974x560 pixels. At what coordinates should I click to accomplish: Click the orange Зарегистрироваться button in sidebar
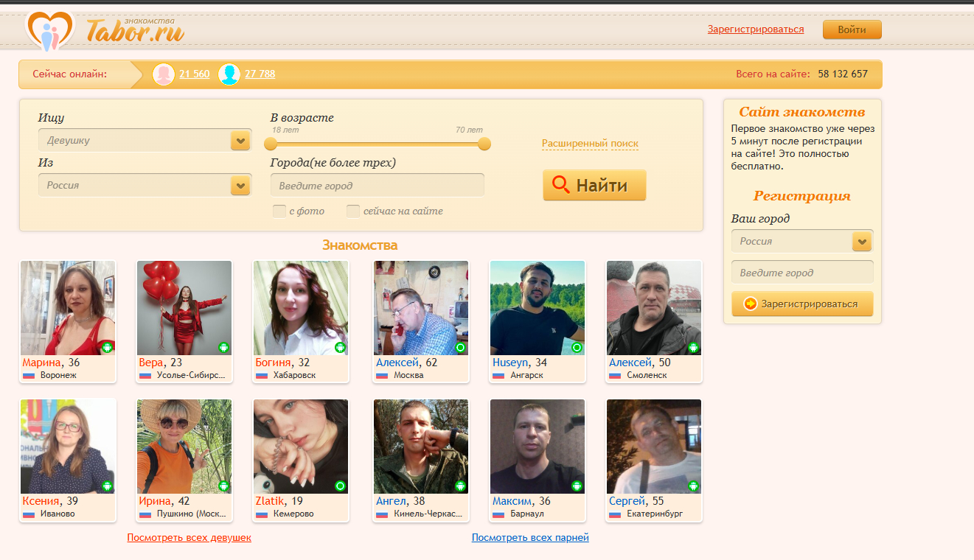point(802,304)
